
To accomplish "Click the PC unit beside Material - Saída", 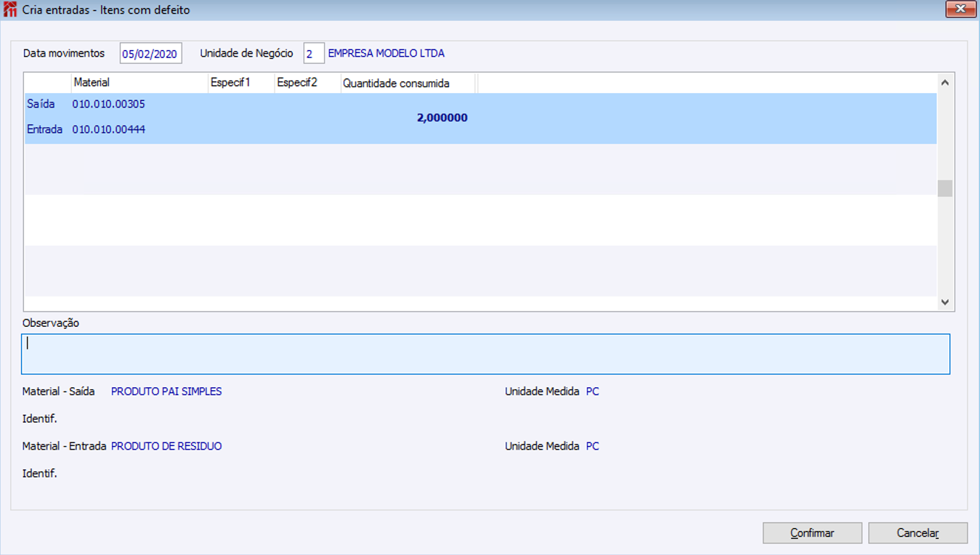I will (x=593, y=392).
